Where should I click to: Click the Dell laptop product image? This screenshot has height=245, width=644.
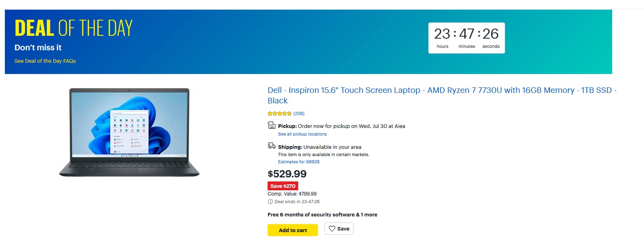click(131, 133)
